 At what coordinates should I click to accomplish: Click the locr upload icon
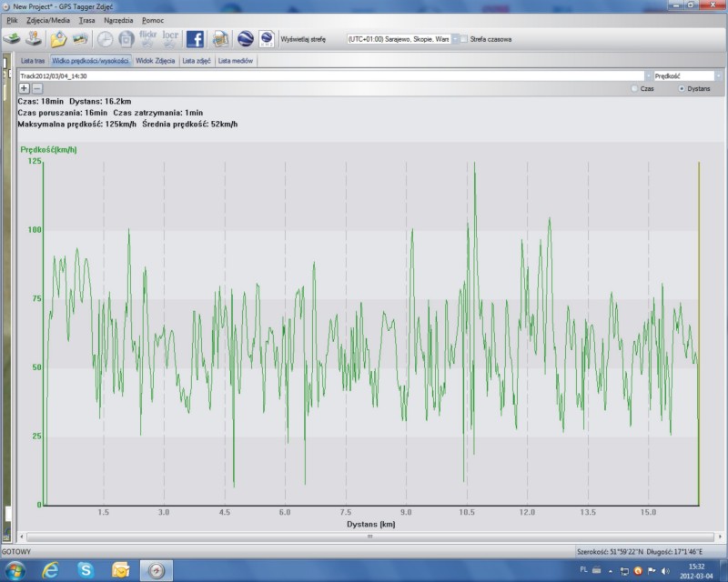point(170,39)
